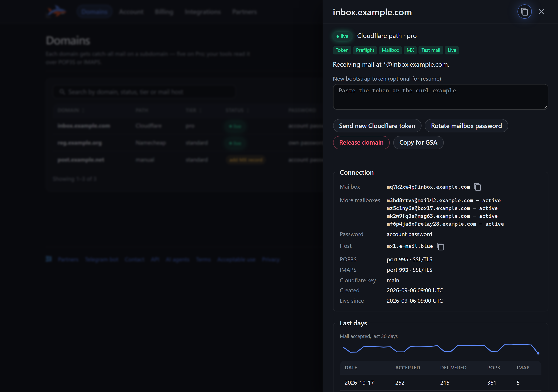The image size is (558, 392).
Task: Click the POP3S port 995 value
Action: [409, 259]
